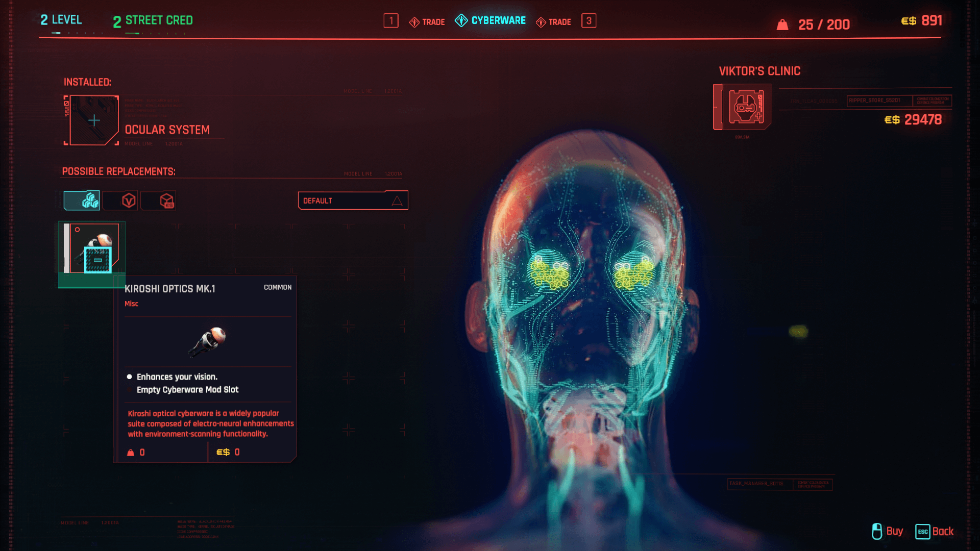Choose the all-items filter icon

82,201
